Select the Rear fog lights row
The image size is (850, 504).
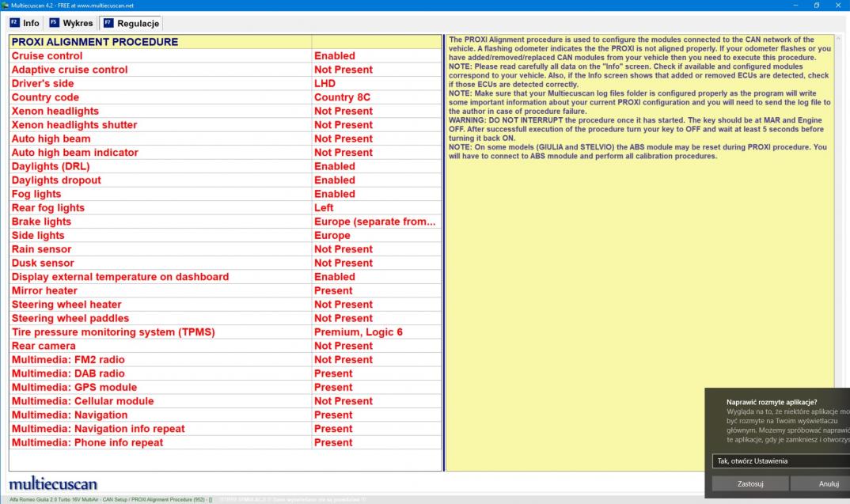(226, 207)
